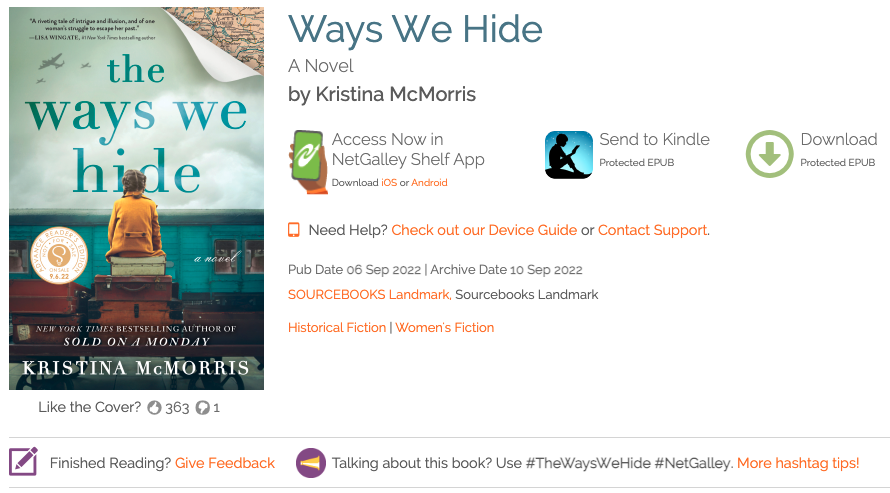Browse the Historical Fiction category
This screenshot has height=493, width=890.
click(x=337, y=327)
